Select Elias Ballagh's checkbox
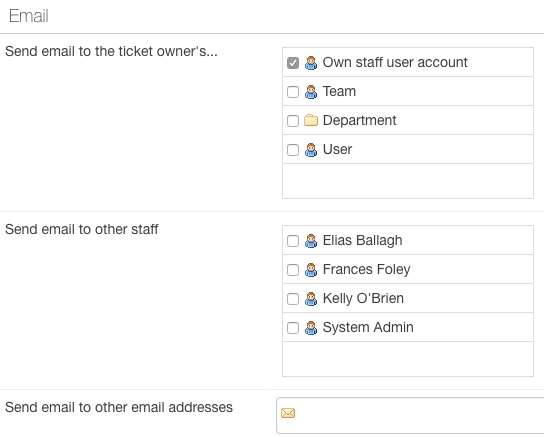Image resolution: width=544 pixels, height=437 pixels. [x=293, y=241]
